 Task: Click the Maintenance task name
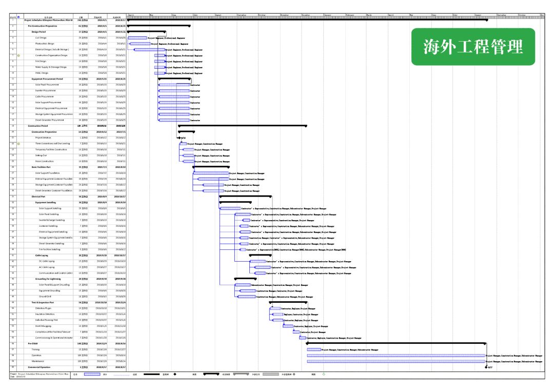(38, 361)
